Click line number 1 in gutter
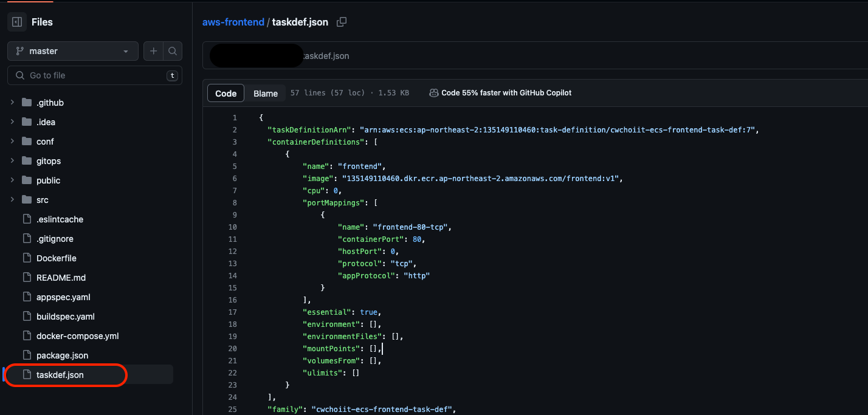This screenshot has width=868, height=415. coord(235,118)
